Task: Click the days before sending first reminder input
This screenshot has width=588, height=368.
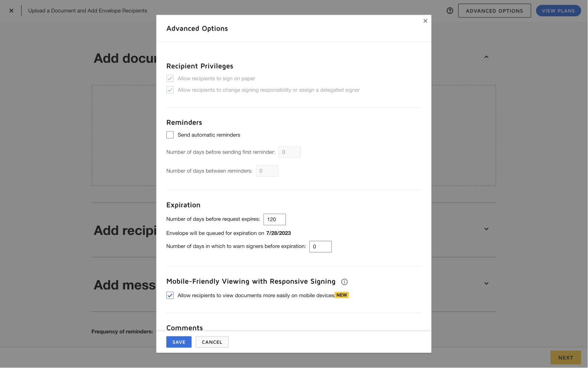Action: pyautogui.click(x=289, y=152)
